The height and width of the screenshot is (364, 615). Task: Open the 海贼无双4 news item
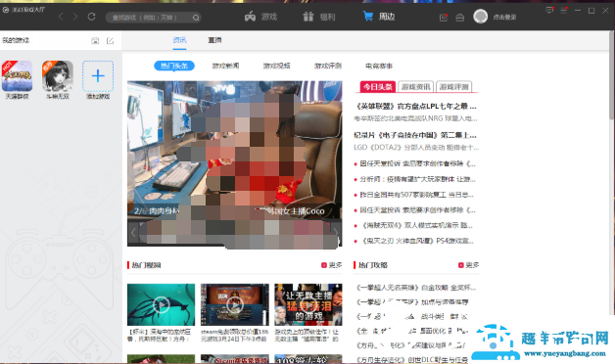click(416, 225)
